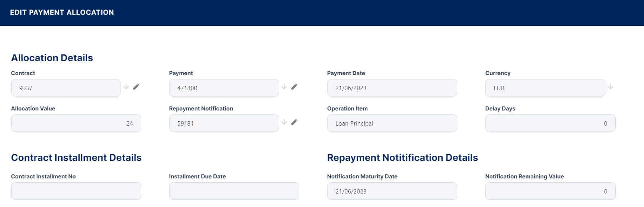Edit the Repayment Notification record via pencil
The image size is (644, 207).
pos(294,122)
